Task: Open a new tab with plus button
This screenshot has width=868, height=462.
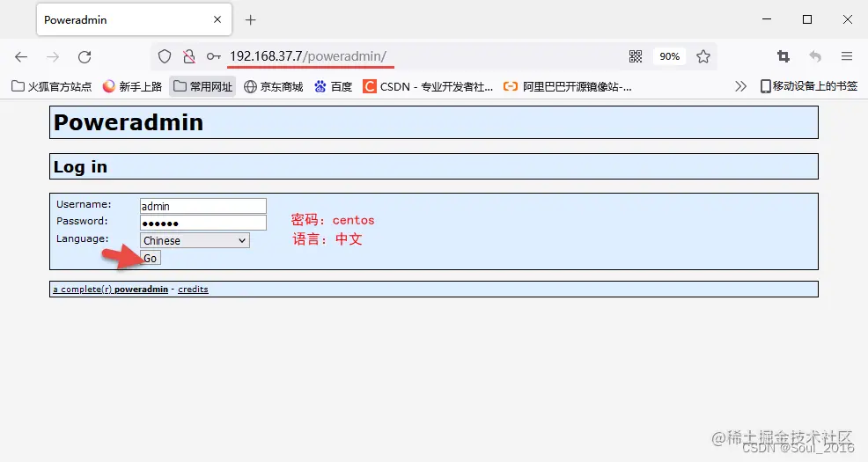Action: [x=251, y=20]
